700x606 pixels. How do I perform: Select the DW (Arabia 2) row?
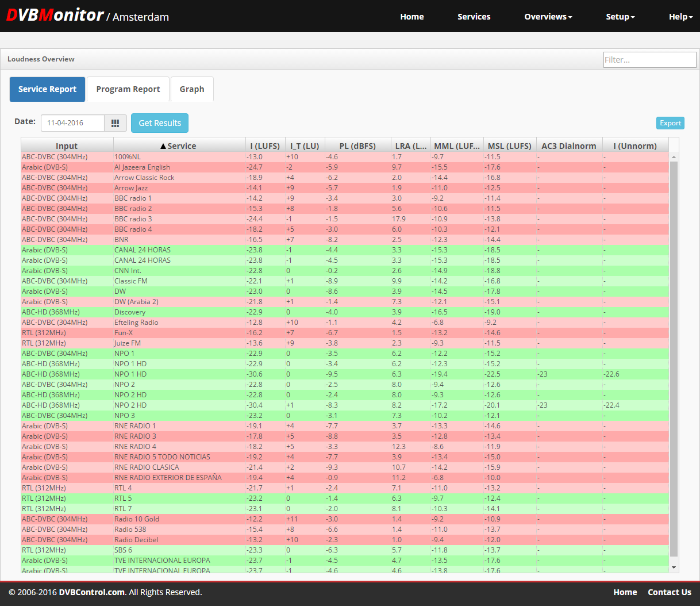[x=345, y=302]
